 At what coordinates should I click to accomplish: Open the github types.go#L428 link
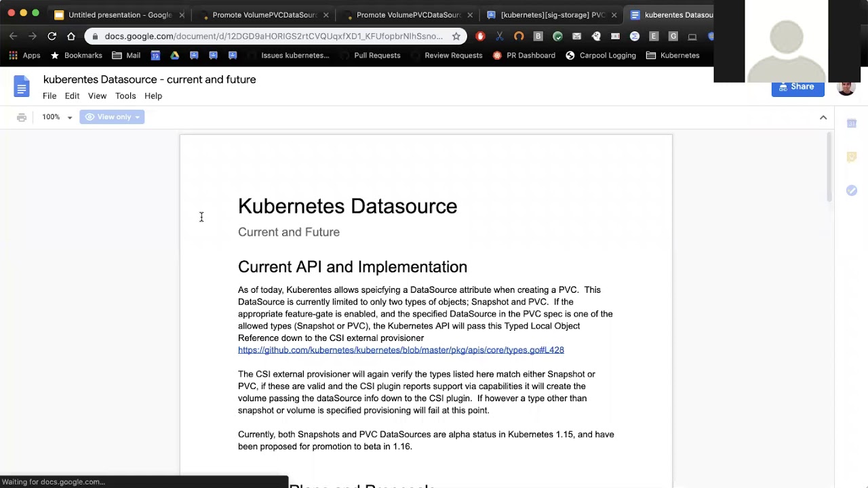(x=401, y=350)
